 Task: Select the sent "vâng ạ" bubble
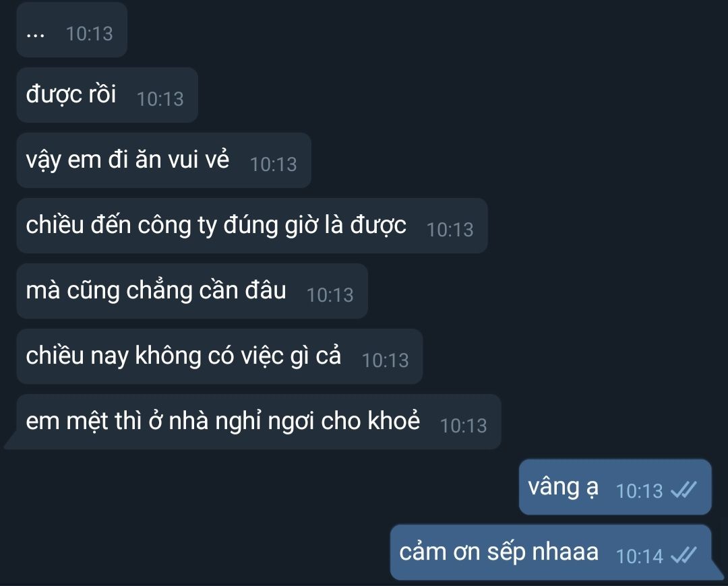click(615, 487)
